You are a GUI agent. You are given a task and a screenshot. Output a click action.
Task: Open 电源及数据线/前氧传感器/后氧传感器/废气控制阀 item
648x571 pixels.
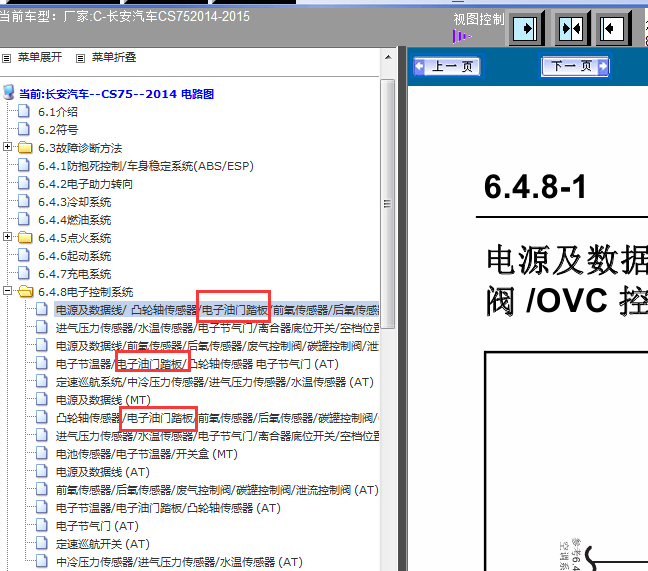tap(217, 346)
